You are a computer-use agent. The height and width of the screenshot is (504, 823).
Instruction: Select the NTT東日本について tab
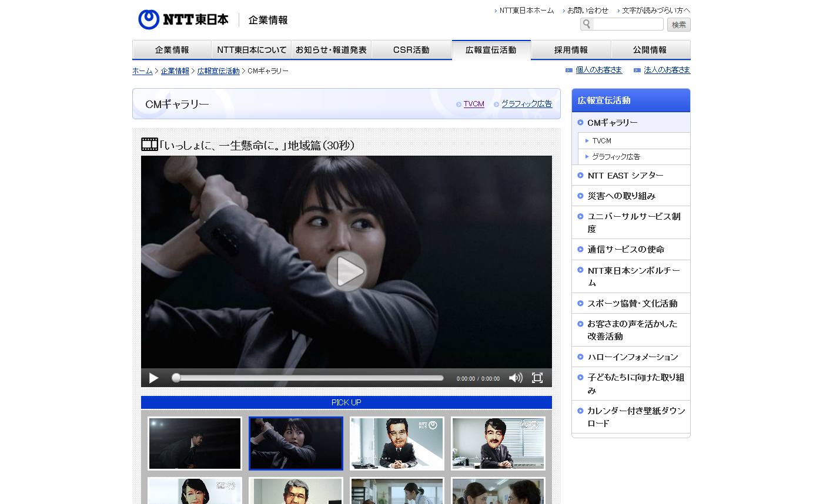(x=252, y=50)
